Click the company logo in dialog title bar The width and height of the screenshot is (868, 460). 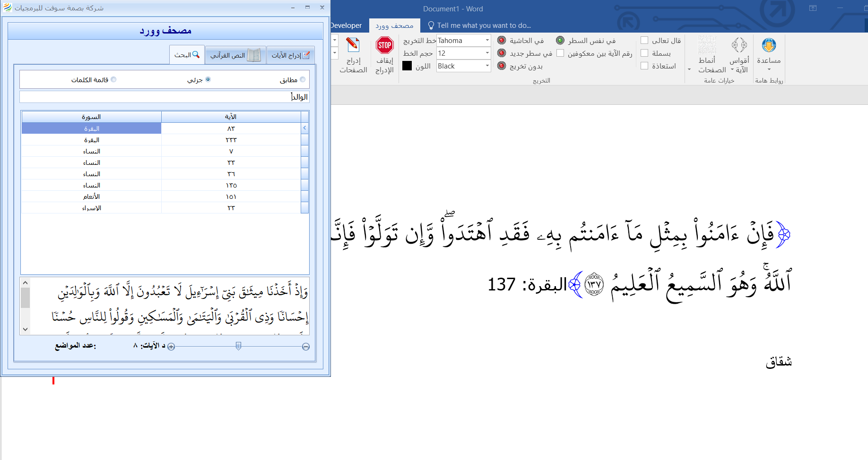click(7, 8)
